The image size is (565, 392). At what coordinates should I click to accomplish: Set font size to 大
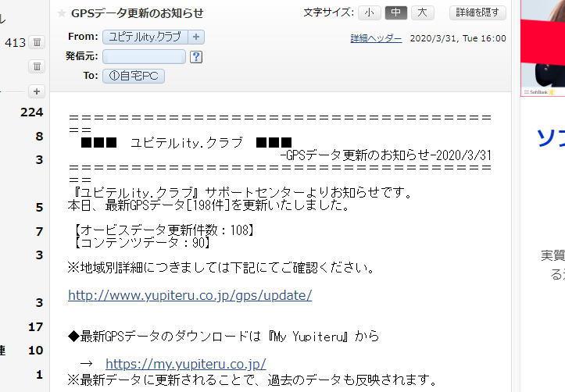(422, 13)
